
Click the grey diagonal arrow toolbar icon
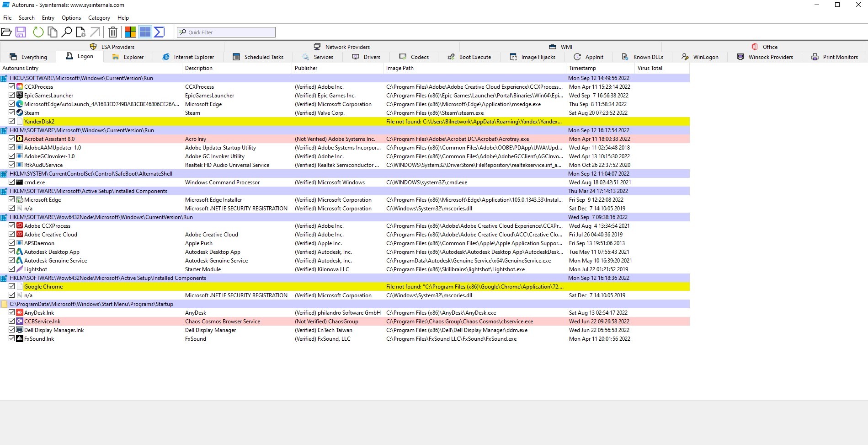[95, 32]
